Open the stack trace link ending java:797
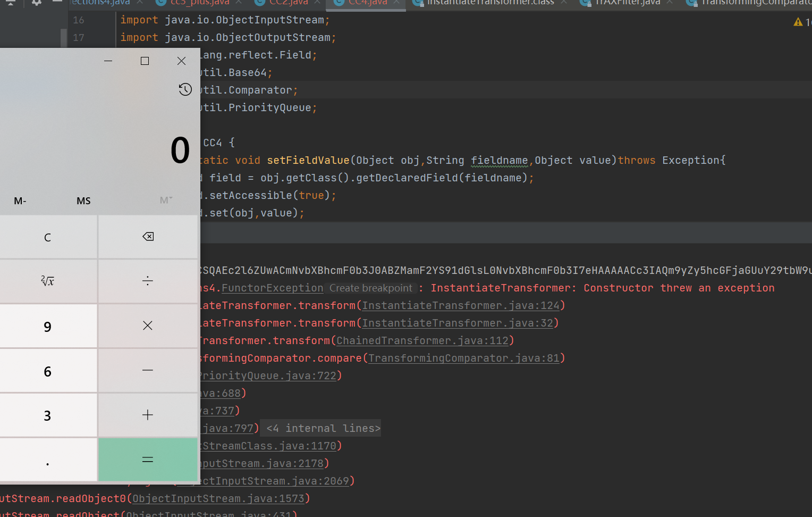The image size is (812, 517). tap(227, 428)
